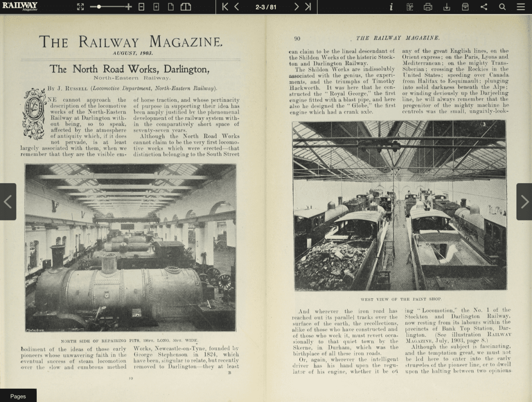Click the 'AUGUST, 1903.' date line
The height and width of the screenshot is (402, 532).
point(132,53)
